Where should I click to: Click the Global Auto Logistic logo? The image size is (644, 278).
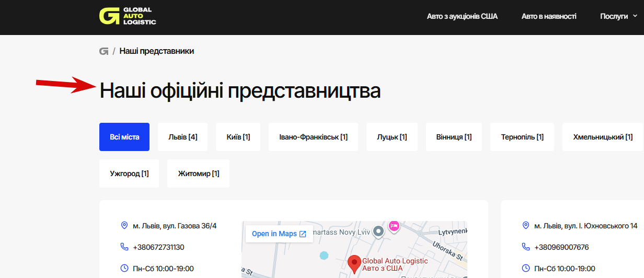pyautogui.click(x=128, y=16)
